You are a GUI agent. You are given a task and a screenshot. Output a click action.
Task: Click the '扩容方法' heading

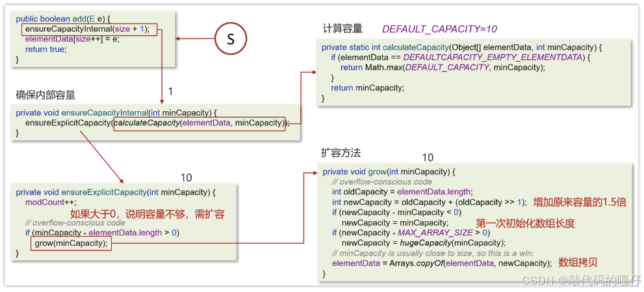tap(341, 153)
